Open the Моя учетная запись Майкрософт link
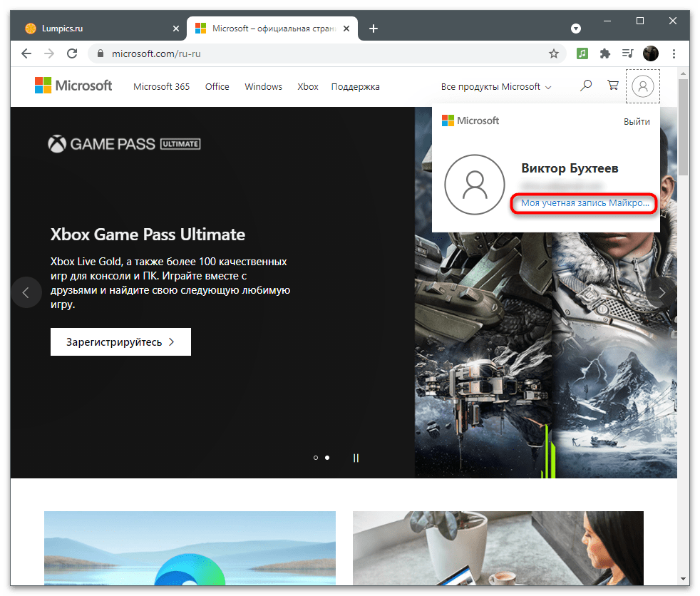This screenshot has height=596, width=700. pos(585,203)
